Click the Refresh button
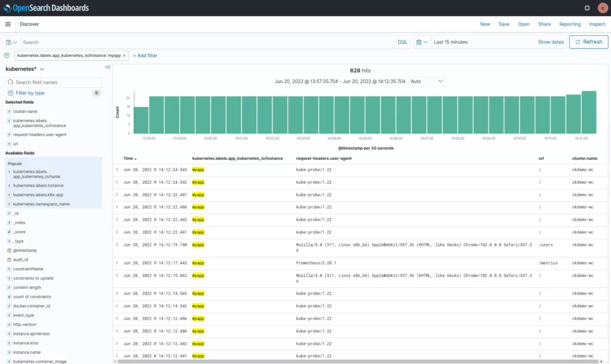Viewport: 611px width, 364px height. coord(588,42)
